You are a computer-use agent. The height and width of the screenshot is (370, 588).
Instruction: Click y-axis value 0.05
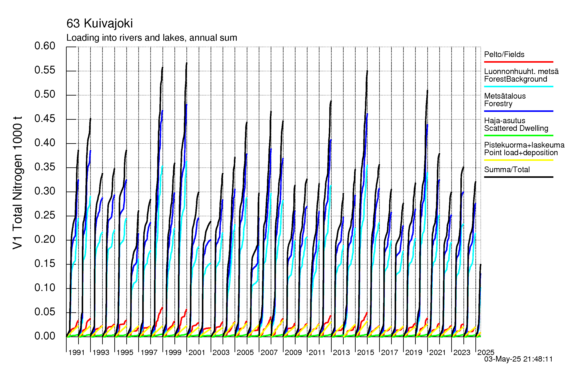tap(45, 312)
